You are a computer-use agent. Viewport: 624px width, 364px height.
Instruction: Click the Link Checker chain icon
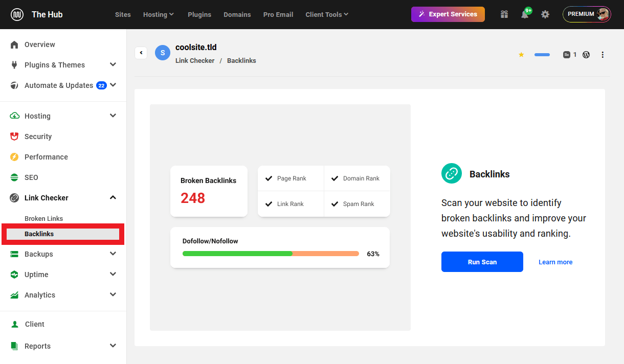[x=14, y=198]
